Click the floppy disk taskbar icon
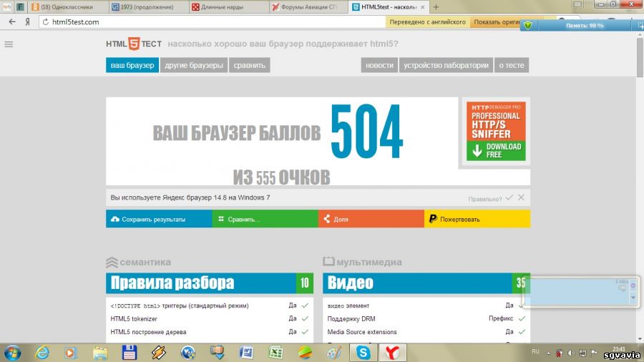Screen dimensions: 644x362 click(x=129, y=353)
